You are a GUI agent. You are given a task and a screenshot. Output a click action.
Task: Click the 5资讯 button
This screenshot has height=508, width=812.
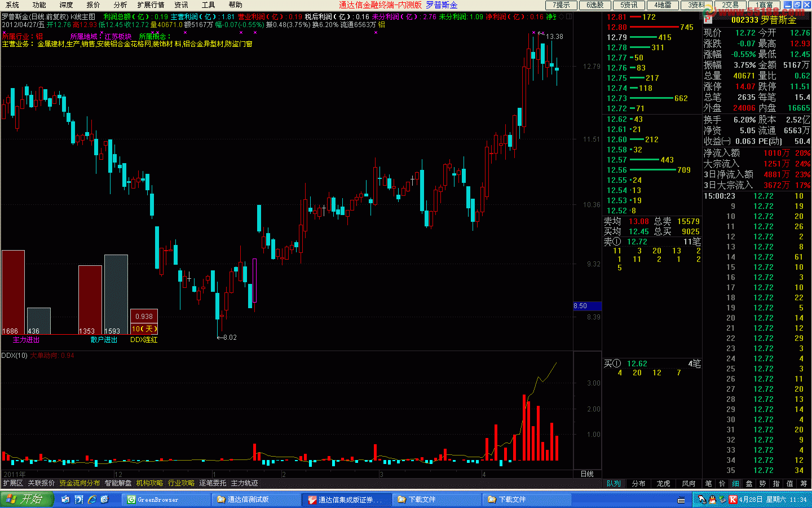(629, 5)
